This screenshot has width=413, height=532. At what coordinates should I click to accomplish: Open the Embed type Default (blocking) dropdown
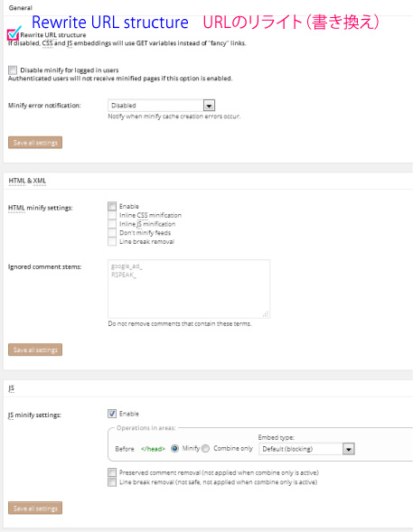click(x=306, y=449)
